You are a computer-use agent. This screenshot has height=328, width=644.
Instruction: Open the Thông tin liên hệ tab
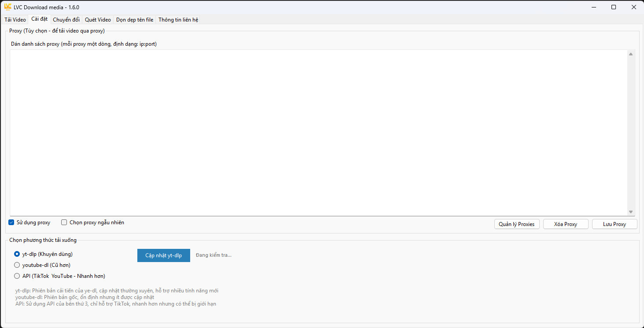(x=178, y=20)
